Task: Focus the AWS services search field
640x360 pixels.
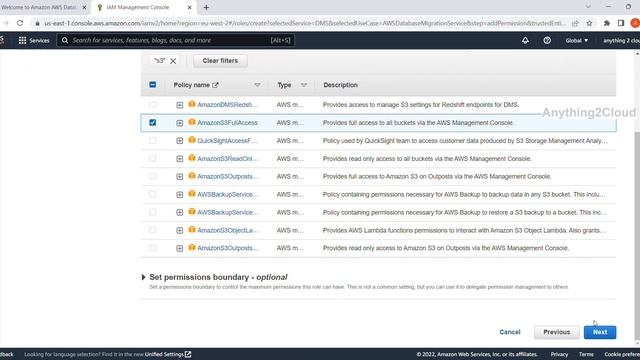Action: point(176,40)
